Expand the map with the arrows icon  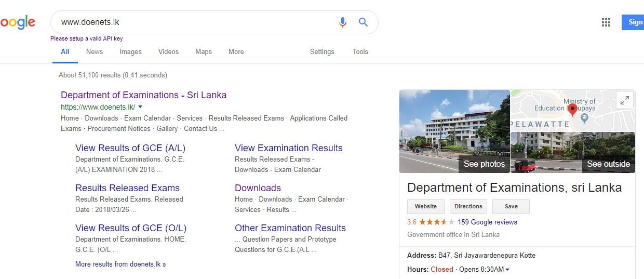point(625,100)
